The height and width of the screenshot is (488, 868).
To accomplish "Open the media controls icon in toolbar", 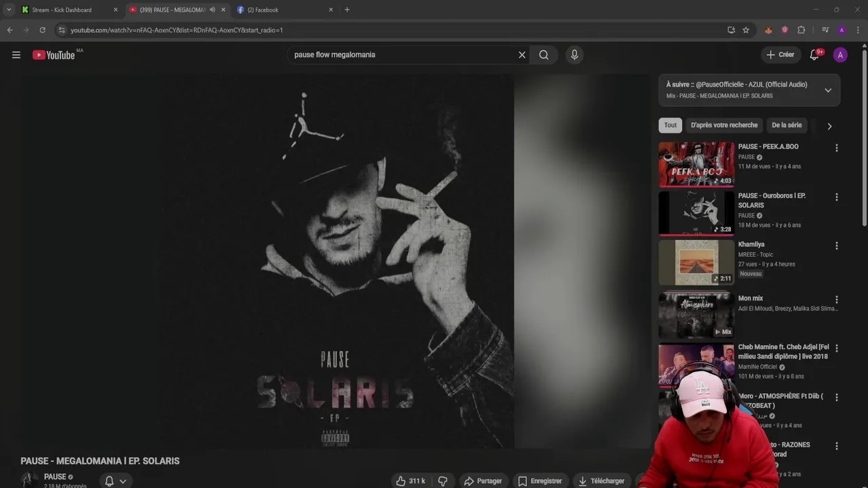I will tap(825, 30).
